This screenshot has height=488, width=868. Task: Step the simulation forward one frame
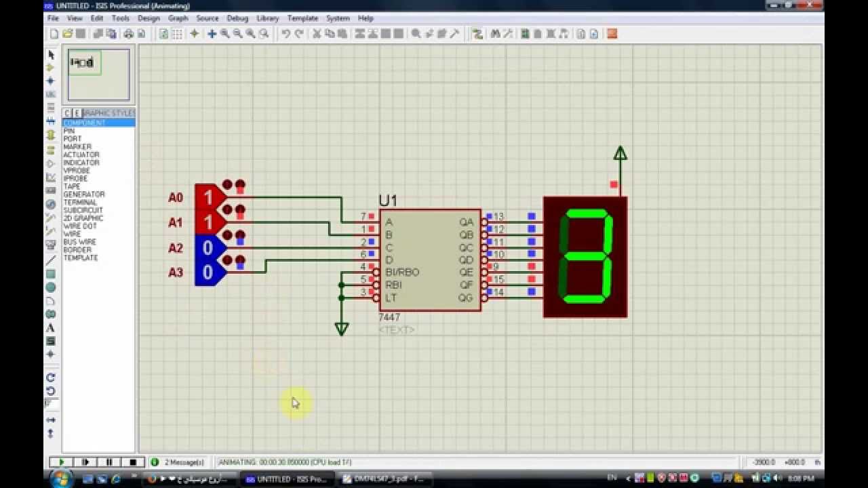click(x=85, y=462)
